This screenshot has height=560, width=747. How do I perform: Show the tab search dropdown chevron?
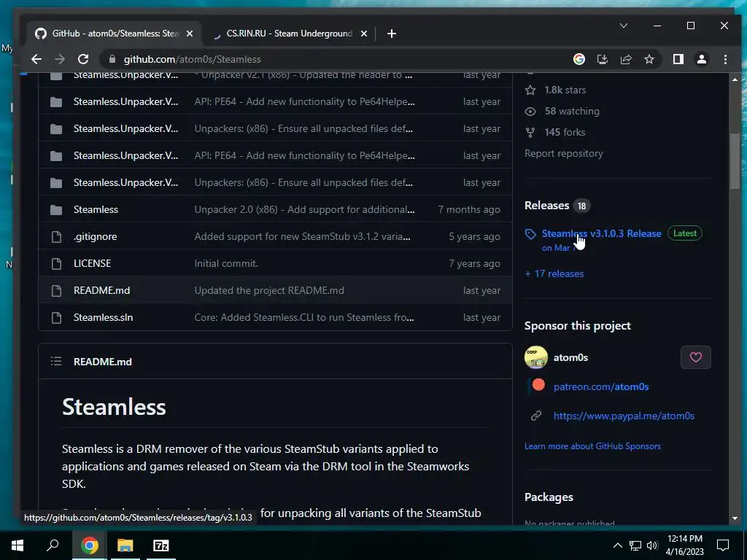point(623,26)
